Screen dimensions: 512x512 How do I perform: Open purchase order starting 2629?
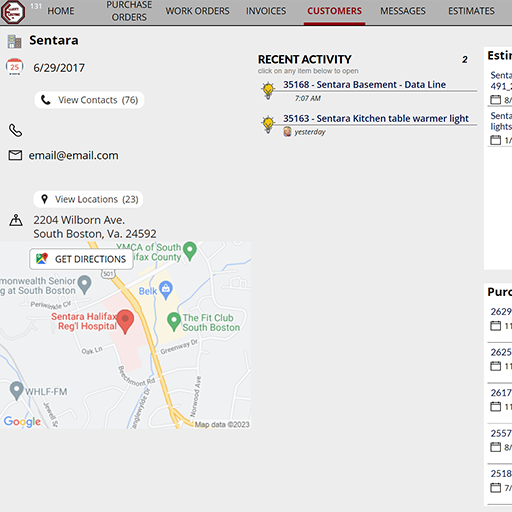coord(501,312)
